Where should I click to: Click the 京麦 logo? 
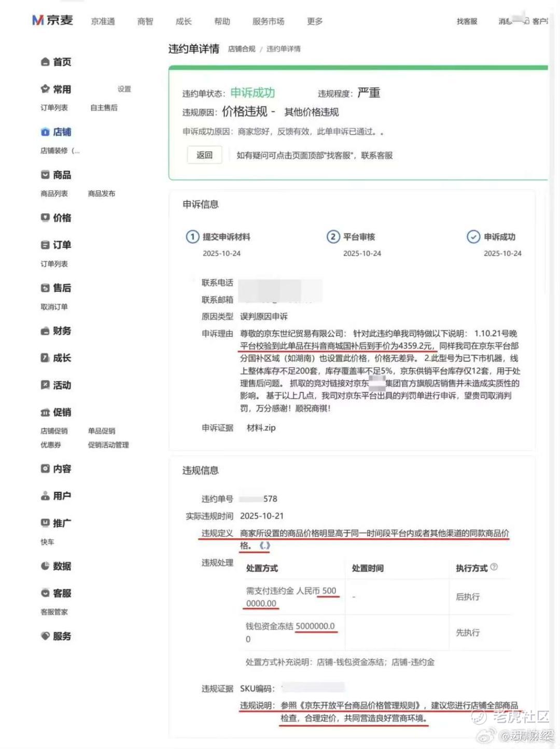click(52, 20)
